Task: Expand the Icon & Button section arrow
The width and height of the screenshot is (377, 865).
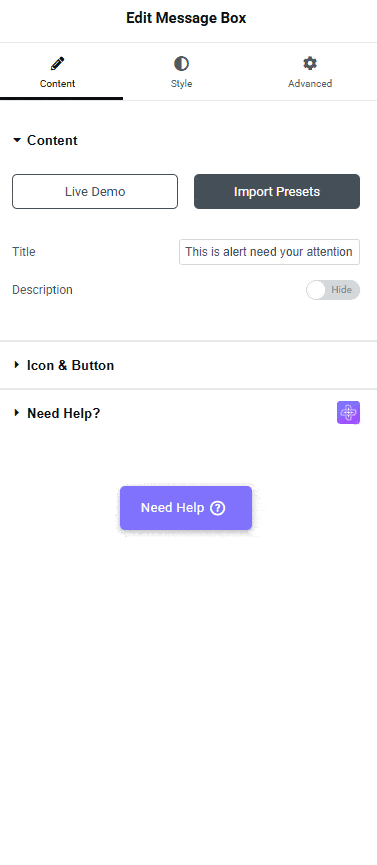Action: click(x=17, y=365)
